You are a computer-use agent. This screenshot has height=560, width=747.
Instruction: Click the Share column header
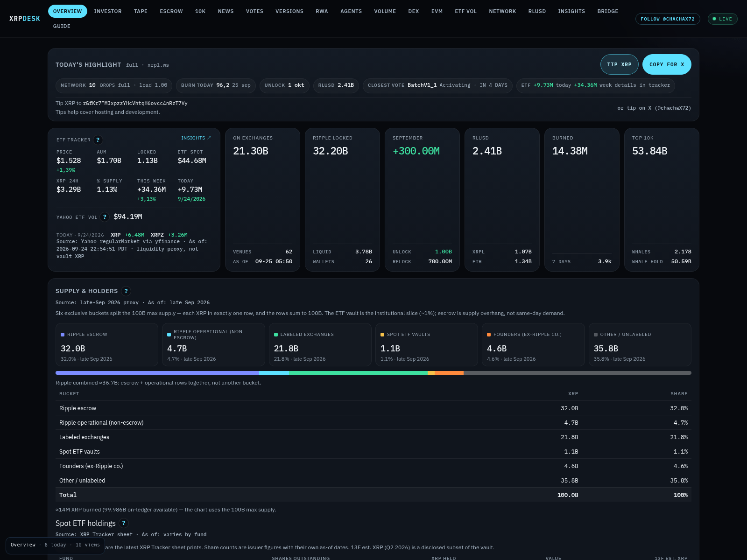pos(679,394)
